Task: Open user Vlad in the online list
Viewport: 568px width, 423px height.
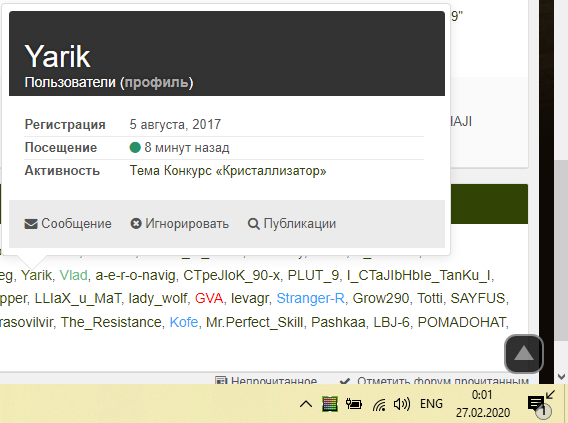Action: (x=74, y=275)
